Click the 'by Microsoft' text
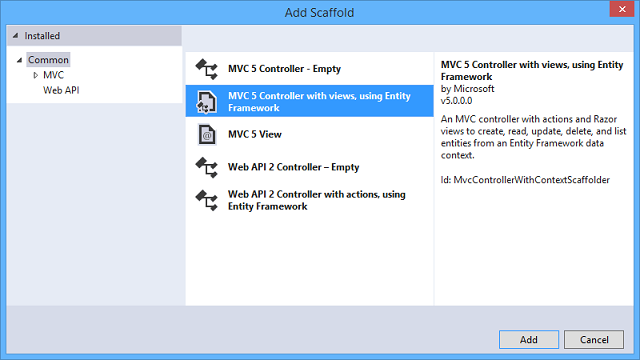 pyautogui.click(x=467, y=89)
